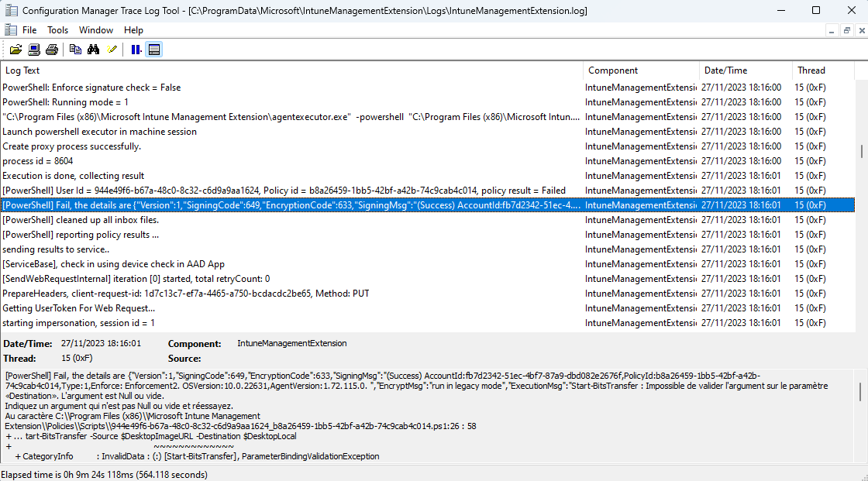Image resolution: width=868 pixels, height=481 pixels.
Task: Restore the log child window
Action: 846,29
